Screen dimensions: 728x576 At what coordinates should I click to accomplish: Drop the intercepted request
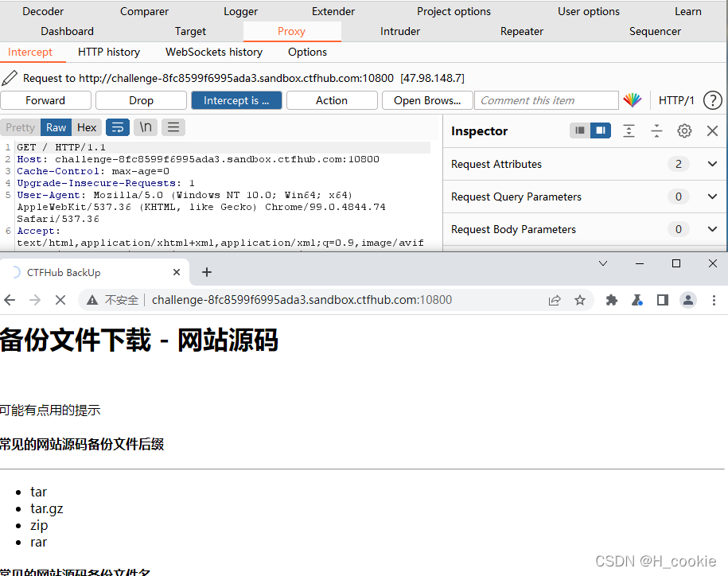(x=141, y=100)
